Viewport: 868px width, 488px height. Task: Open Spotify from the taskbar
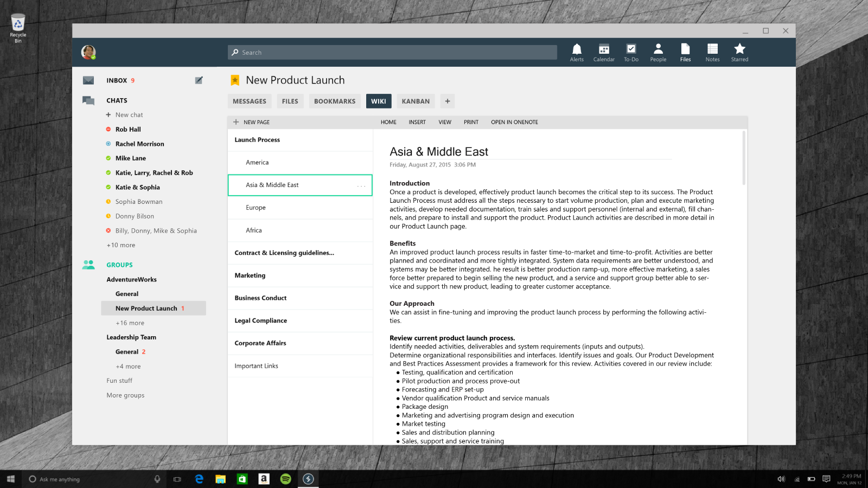pos(286,479)
